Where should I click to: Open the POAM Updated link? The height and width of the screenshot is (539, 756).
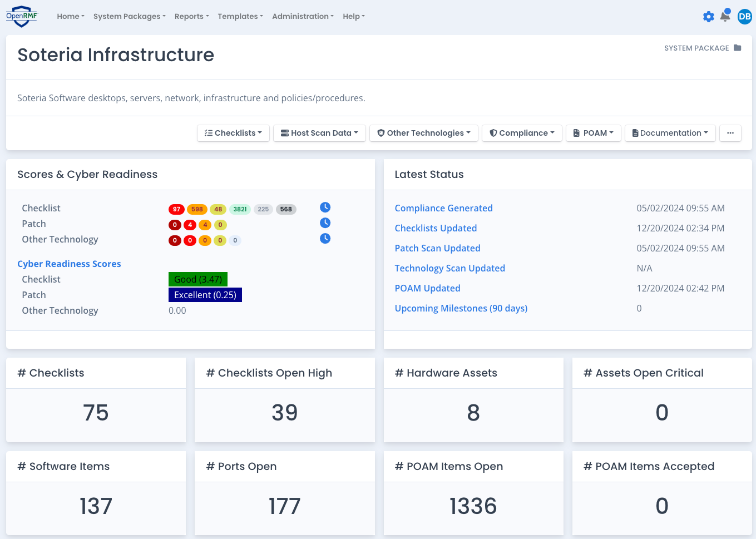click(x=427, y=288)
